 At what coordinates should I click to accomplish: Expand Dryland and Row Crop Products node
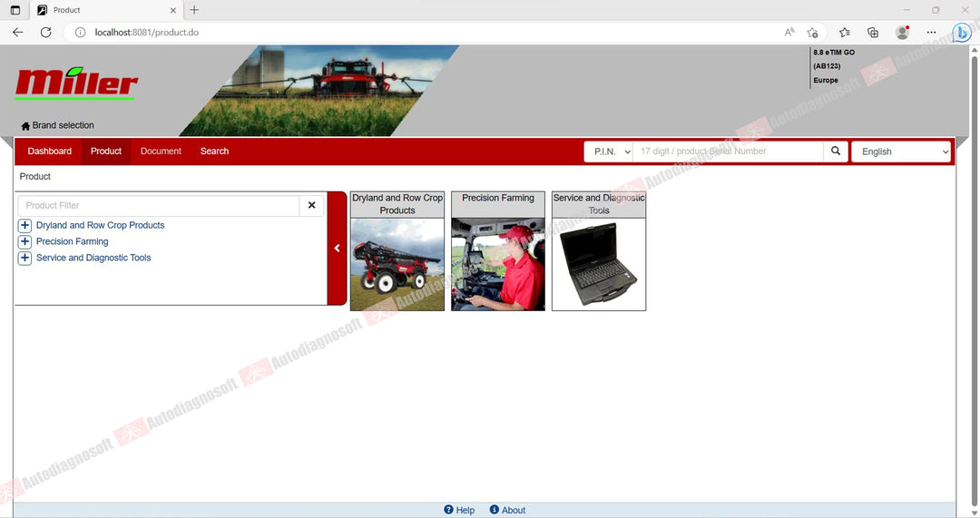coord(25,226)
